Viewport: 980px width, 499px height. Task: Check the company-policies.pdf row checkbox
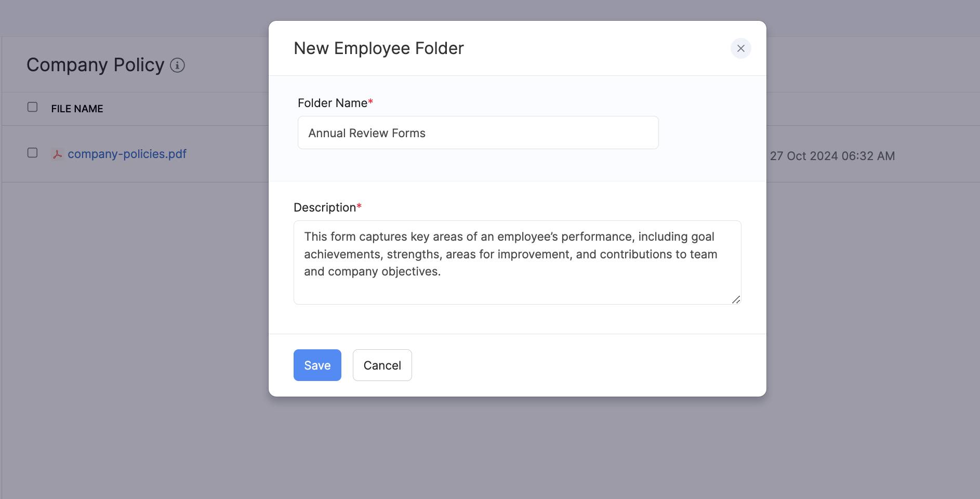coord(32,153)
